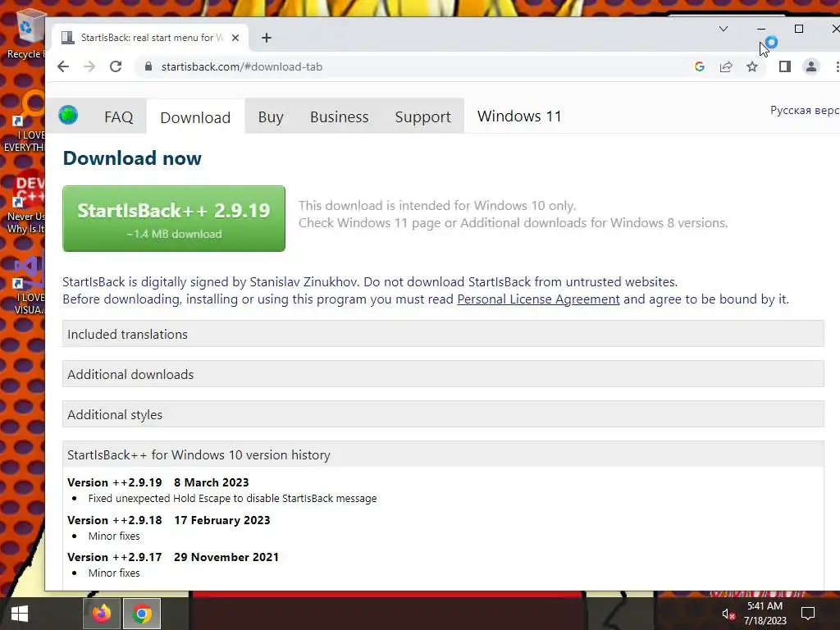Reload the StartIsBack page
This screenshot has height=630, width=840.
click(x=116, y=66)
